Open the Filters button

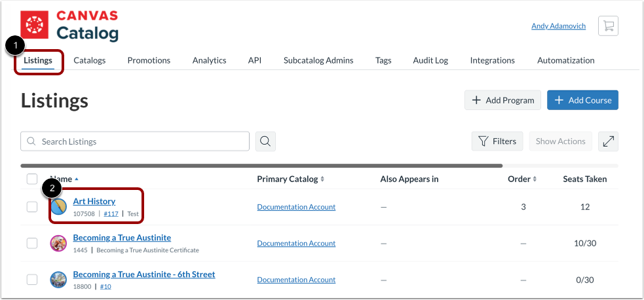(x=497, y=141)
